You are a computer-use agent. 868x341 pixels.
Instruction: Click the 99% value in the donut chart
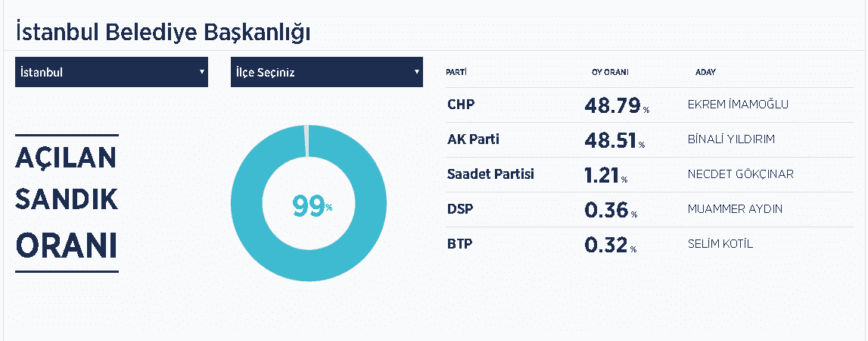pos(312,206)
